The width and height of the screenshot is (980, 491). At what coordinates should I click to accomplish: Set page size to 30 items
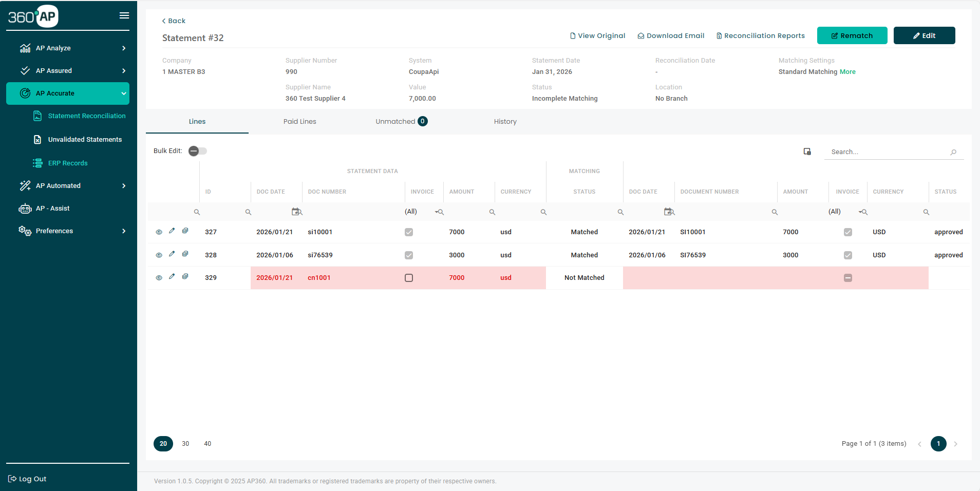point(185,444)
